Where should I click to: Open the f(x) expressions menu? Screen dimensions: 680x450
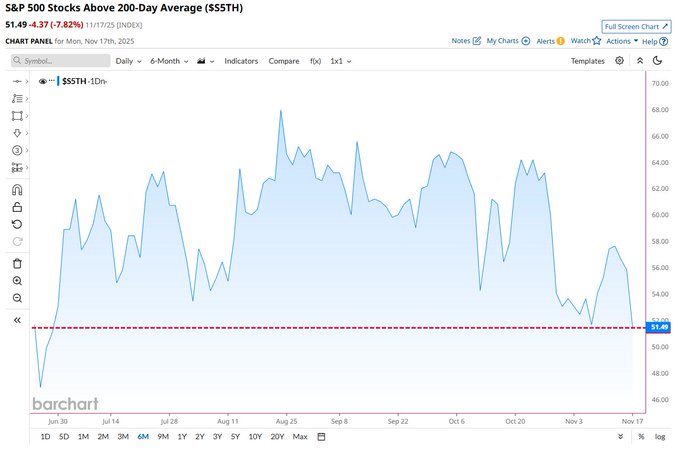[315, 61]
